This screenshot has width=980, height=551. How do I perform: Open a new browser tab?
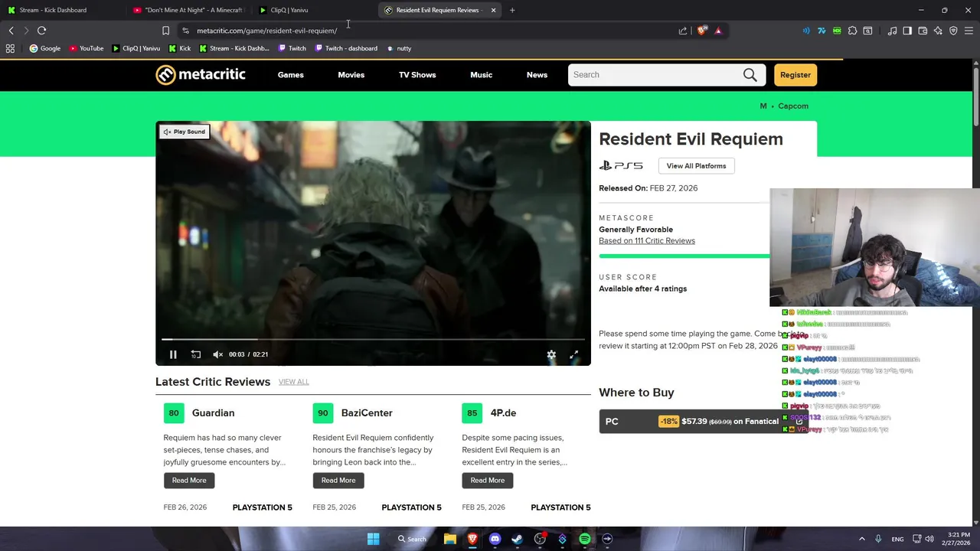tap(512, 10)
